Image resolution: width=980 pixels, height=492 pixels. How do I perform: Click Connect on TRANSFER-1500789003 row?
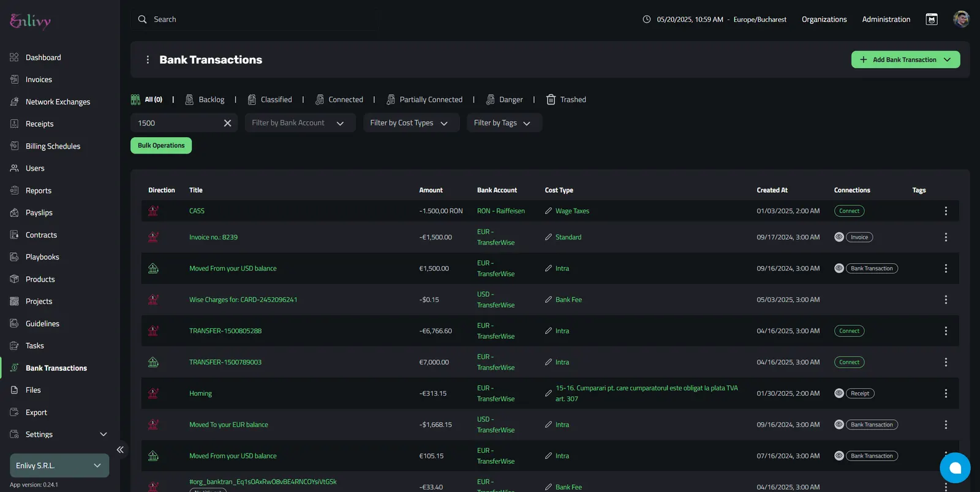point(849,362)
